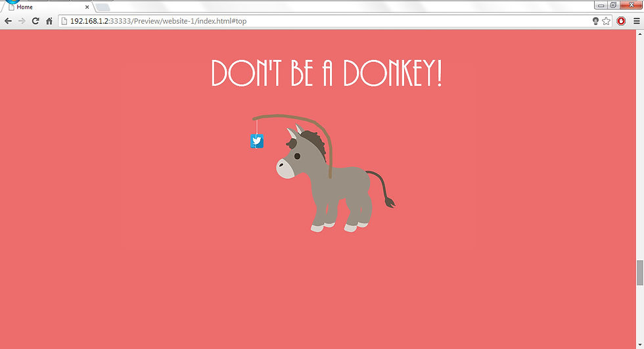Screen dimensions: 644x349
Task: Click the Twitter icon hanging from stick
Action: point(257,141)
